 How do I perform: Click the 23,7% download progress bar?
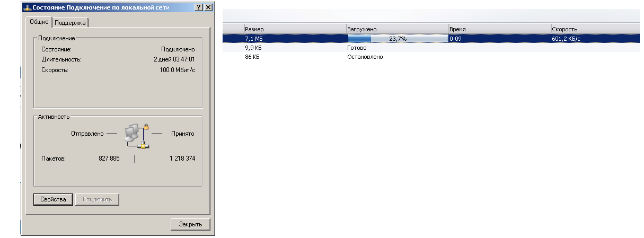(x=397, y=39)
